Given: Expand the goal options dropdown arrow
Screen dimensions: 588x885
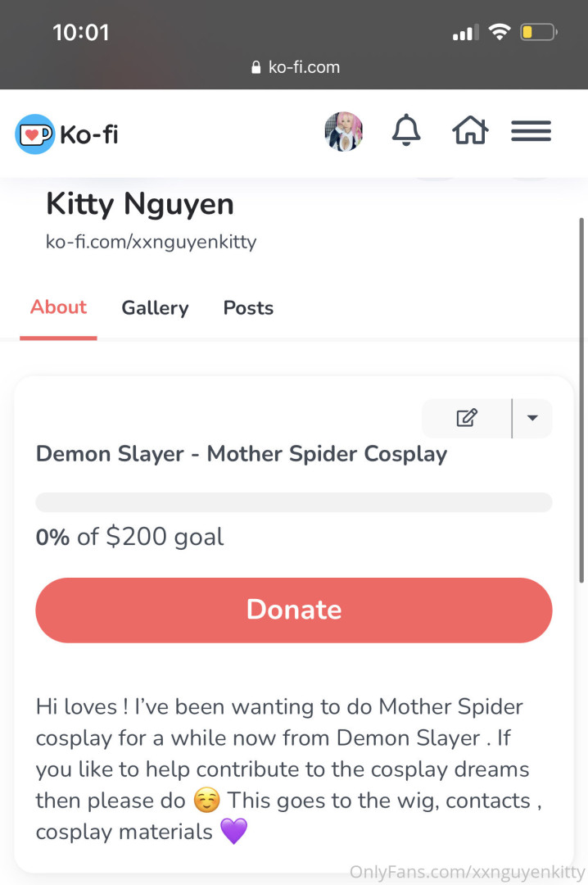Looking at the screenshot, I should coord(532,418).
